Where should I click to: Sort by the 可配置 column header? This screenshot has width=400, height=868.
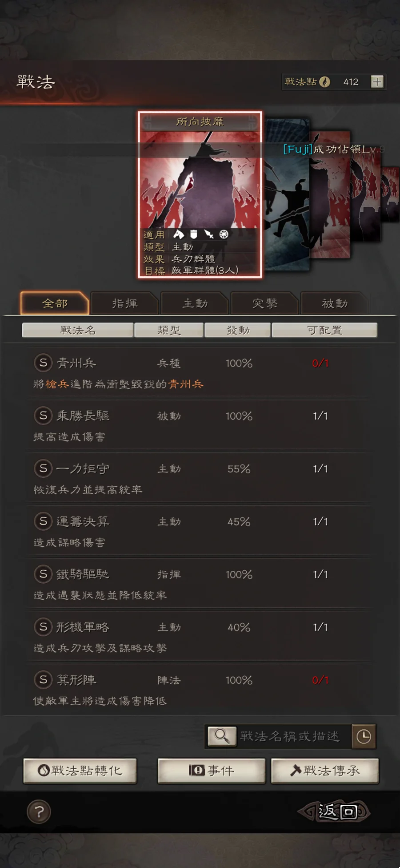(x=324, y=330)
